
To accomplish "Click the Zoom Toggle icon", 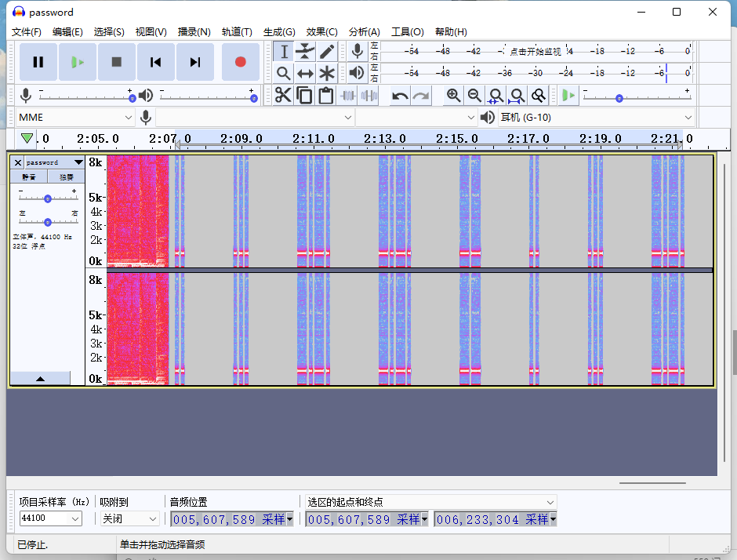I will 539,96.
